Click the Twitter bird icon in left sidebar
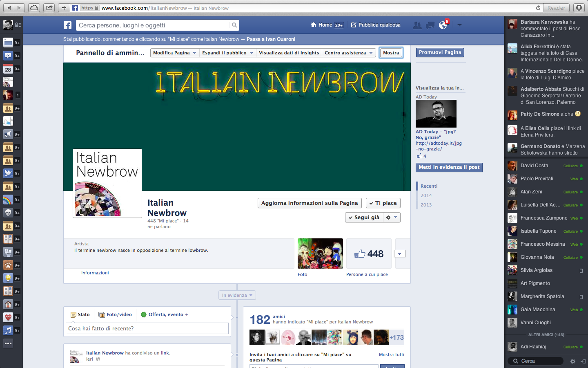Image resolution: width=588 pixels, height=368 pixels. [x=8, y=173]
